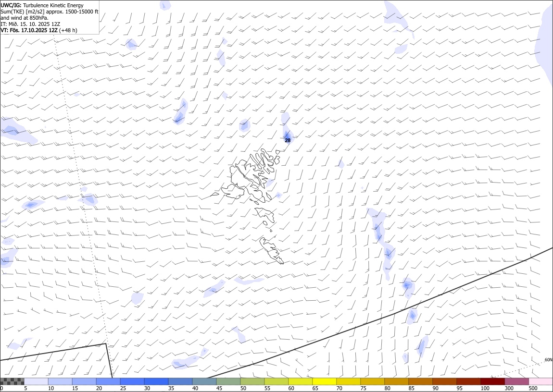Click the 75–80 legend color swatch

373,381
